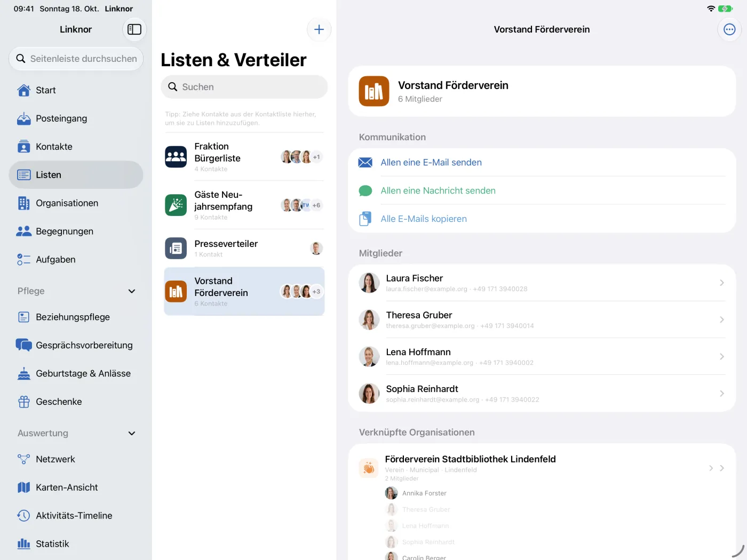
Task: Open Laura Fischer member details
Action: pos(542,283)
